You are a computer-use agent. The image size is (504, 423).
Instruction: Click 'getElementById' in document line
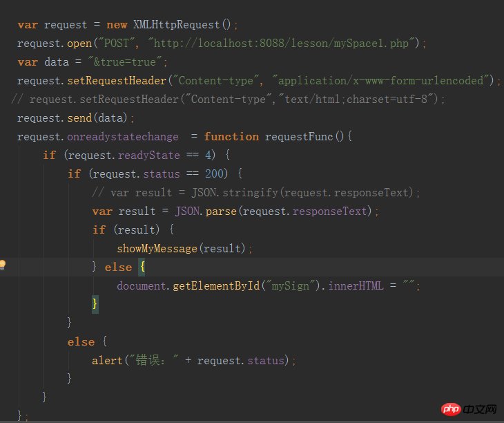point(216,286)
